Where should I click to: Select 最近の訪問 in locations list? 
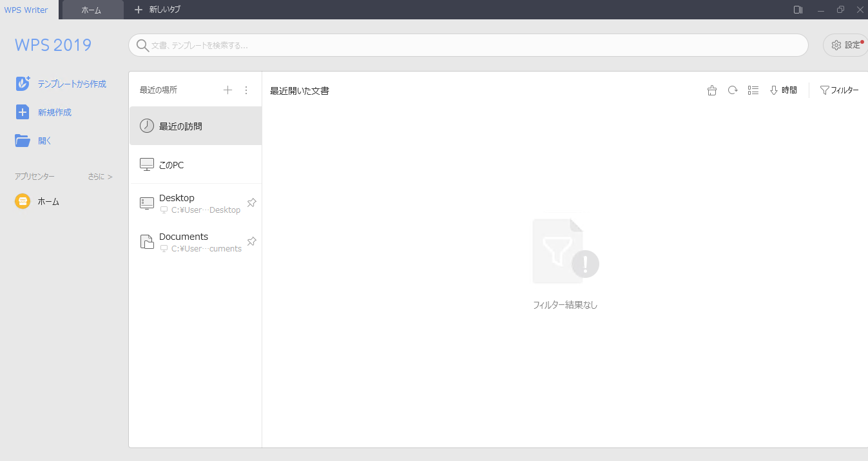coord(195,126)
